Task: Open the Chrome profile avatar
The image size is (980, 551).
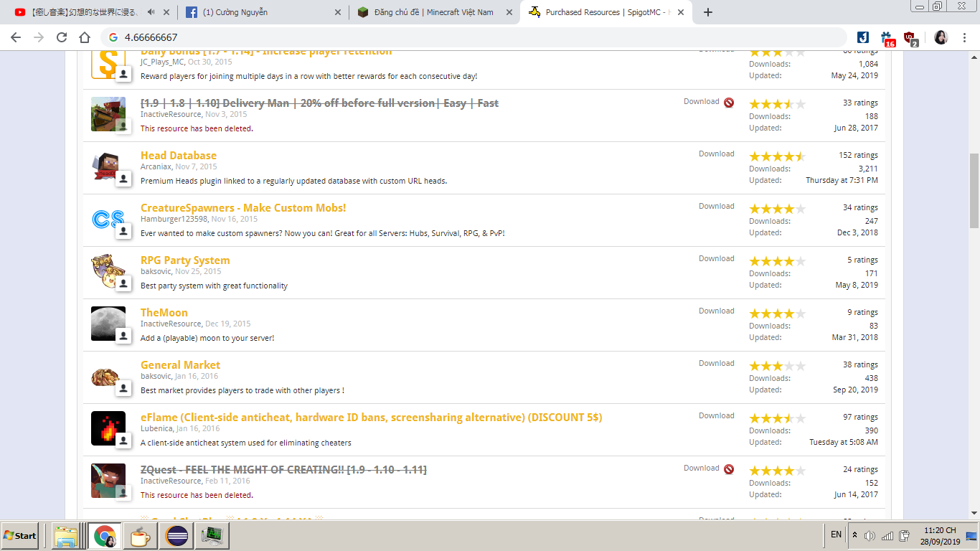Action: (941, 37)
